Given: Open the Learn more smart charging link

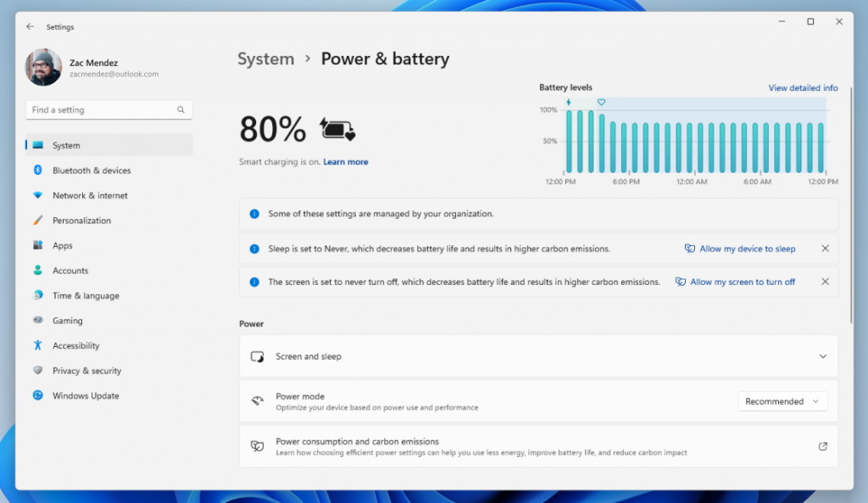Looking at the screenshot, I should (x=345, y=161).
